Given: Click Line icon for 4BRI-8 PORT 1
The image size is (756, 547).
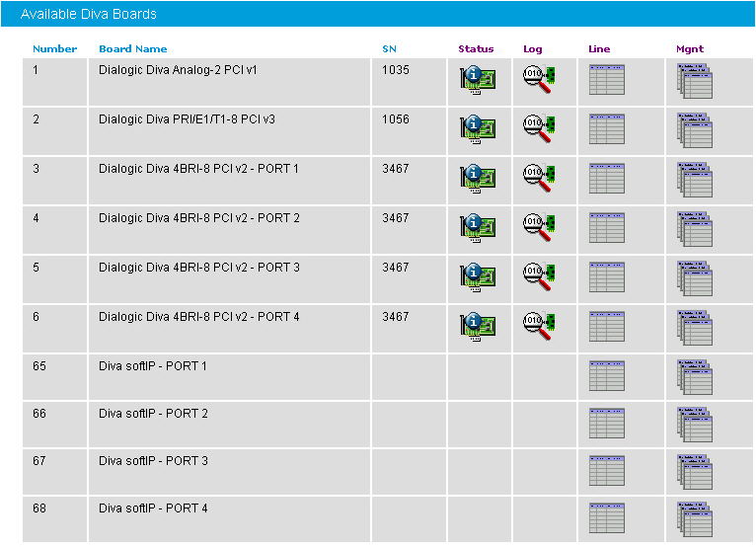Looking at the screenshot, I should pyautogui.click(x=606, y=179).
